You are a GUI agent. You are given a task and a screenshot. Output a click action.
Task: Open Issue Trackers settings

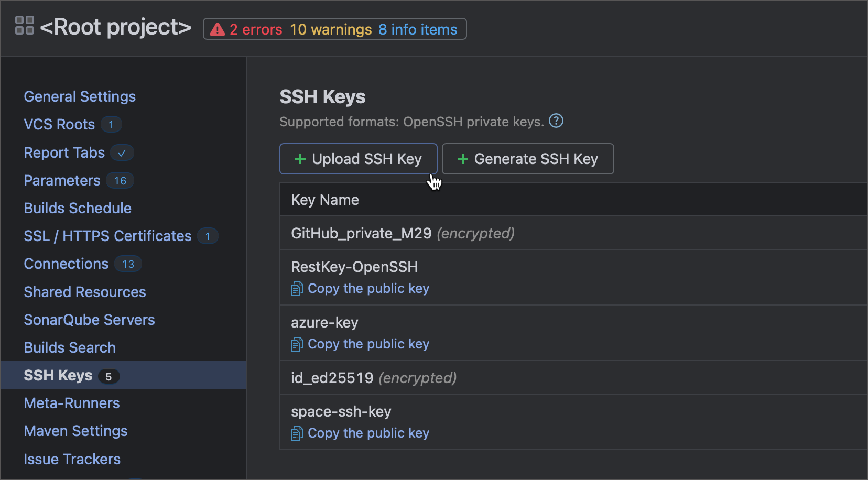(x=72, y=459)
